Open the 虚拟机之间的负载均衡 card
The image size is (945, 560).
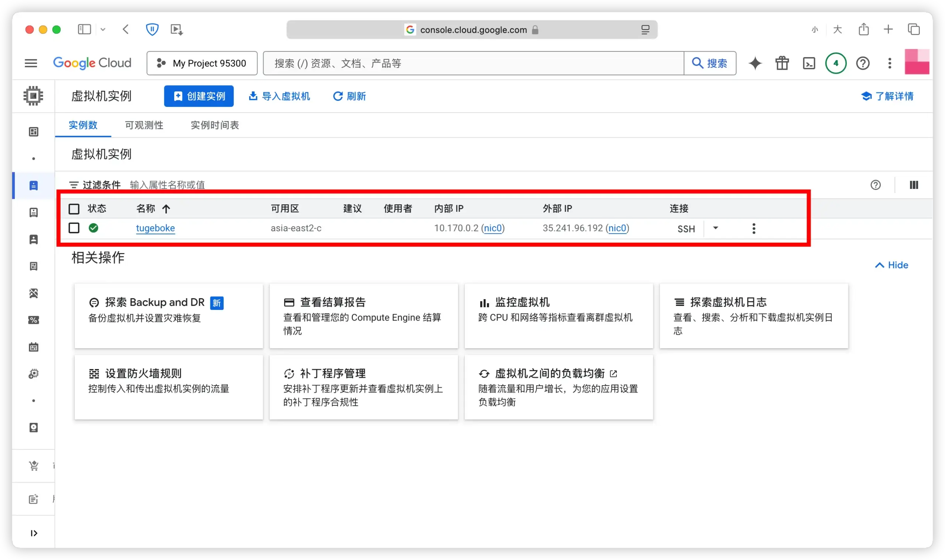click(x=559, y=387)
